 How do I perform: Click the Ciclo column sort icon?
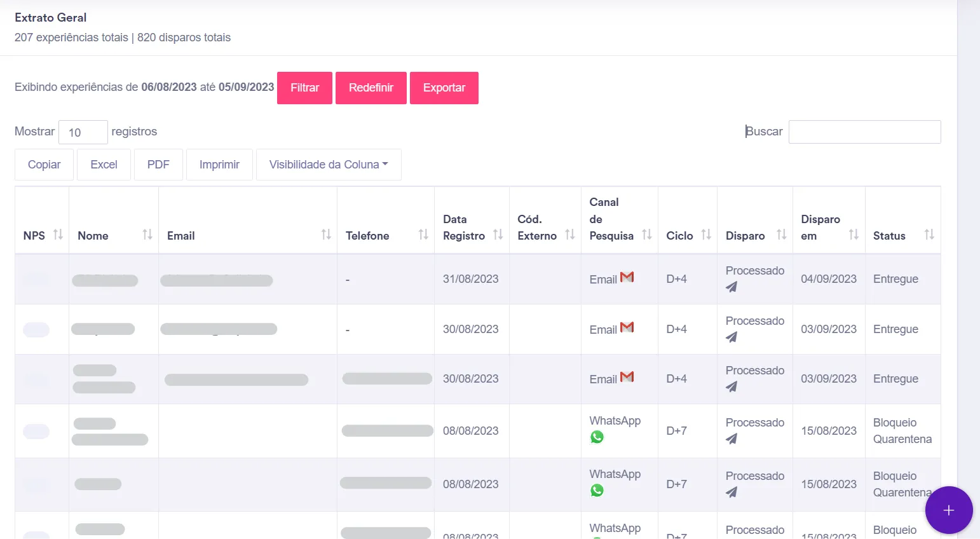706,235
